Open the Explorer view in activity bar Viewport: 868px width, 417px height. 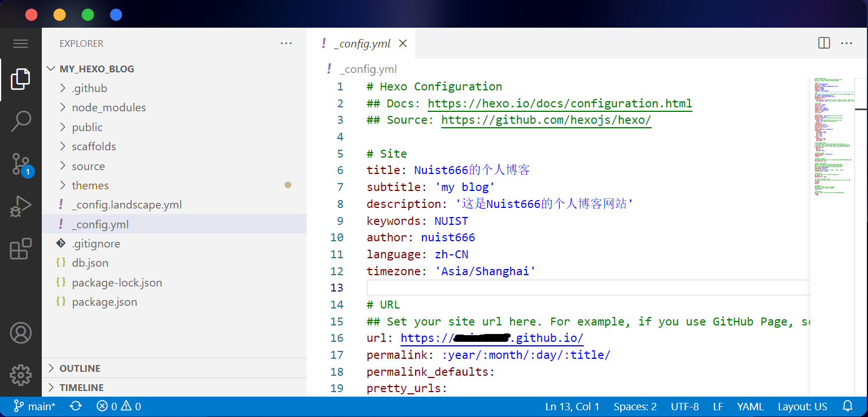point(20,80)
